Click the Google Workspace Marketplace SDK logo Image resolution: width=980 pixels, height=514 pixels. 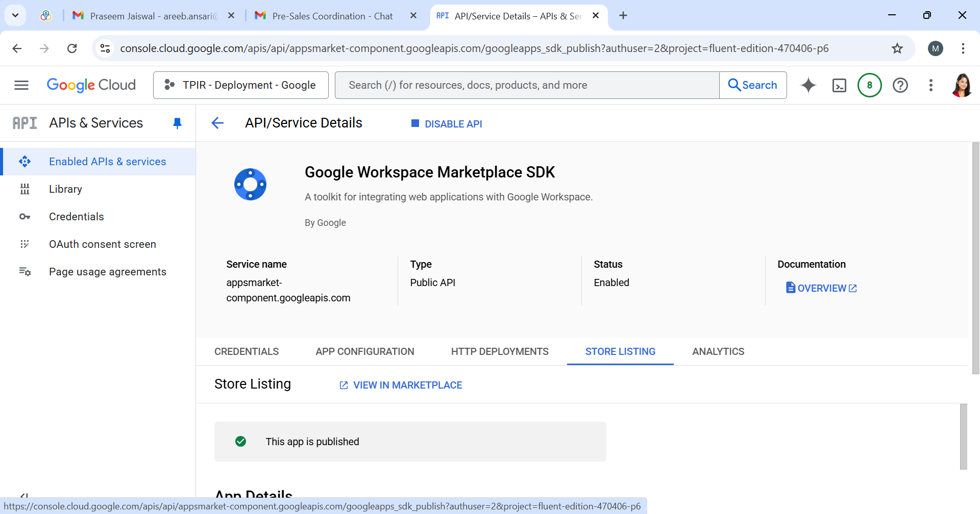pos(250,184)
